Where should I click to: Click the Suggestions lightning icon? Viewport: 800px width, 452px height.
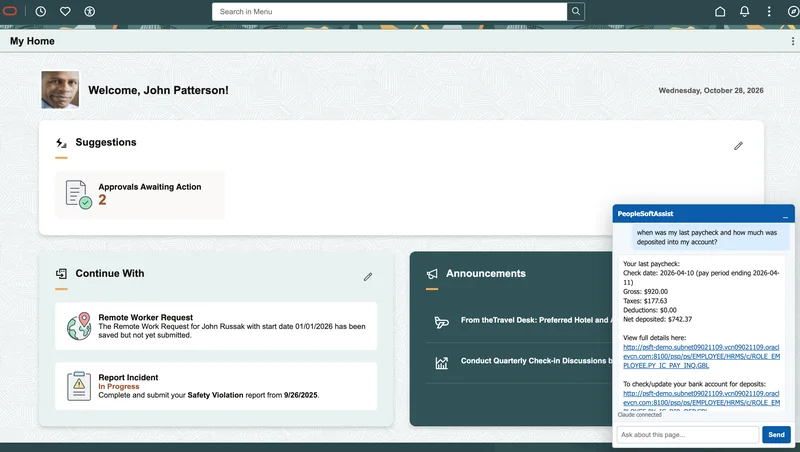(61, 143)
